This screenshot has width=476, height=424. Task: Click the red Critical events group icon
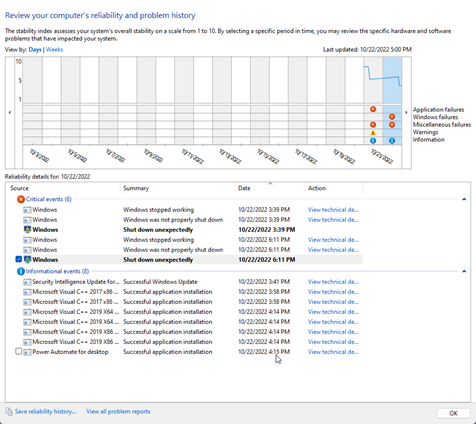(21, 199)
